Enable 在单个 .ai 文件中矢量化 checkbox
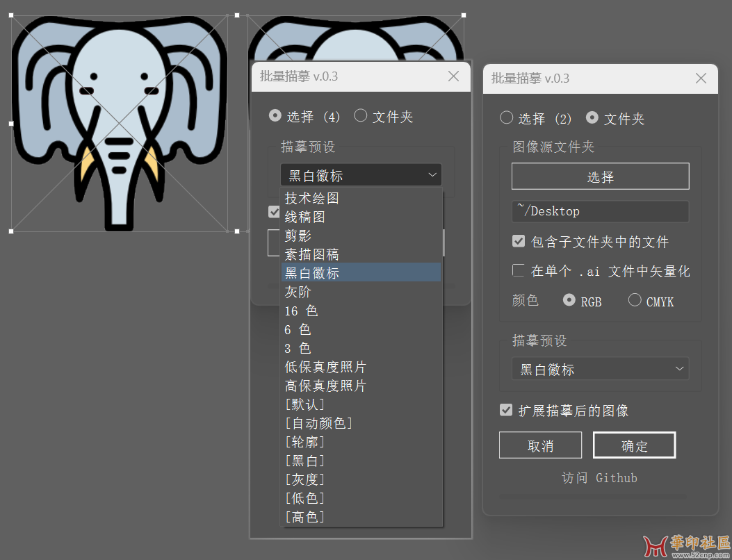The width and height of the screenshot is (732, 560). tap(518, 270)
